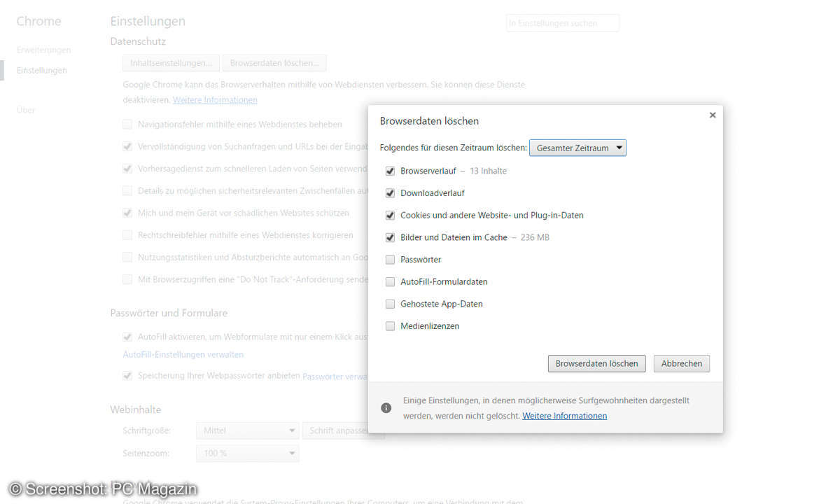Open Erweiterungen in the Chrome sidebar

pyautogui.click(x=43, y=50)
